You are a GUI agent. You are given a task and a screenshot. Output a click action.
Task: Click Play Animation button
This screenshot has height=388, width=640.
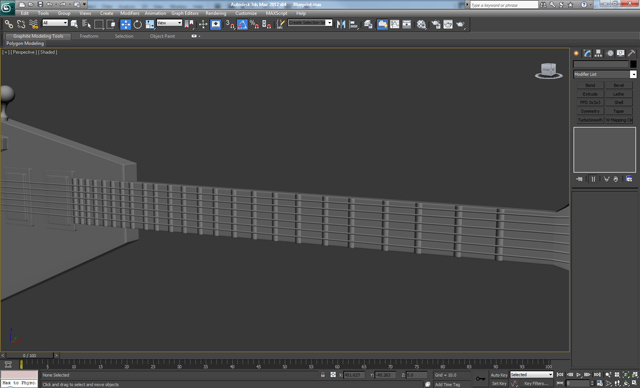pos(579,375)
